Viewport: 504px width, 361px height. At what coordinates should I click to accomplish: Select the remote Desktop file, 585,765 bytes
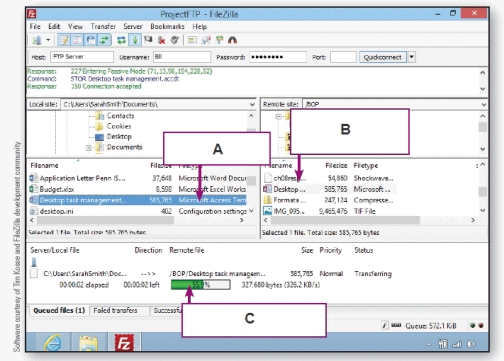click(329, 189)
